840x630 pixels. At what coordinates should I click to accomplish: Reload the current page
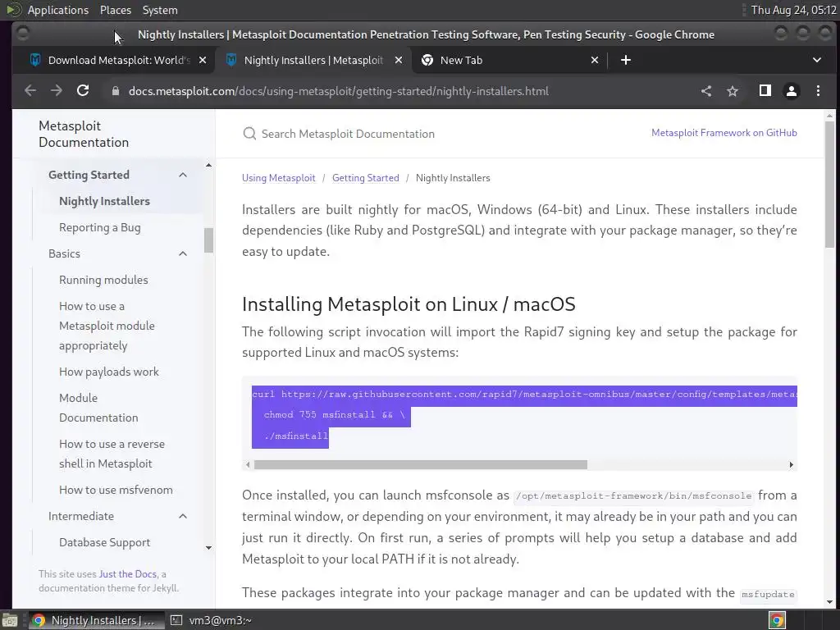coord(83,90)
